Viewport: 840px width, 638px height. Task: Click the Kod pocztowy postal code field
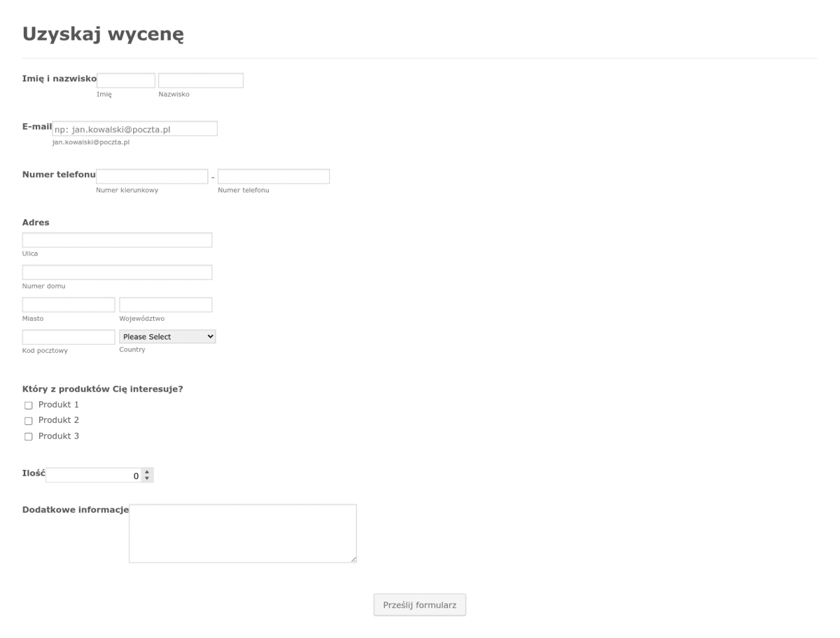pos(68,337)
